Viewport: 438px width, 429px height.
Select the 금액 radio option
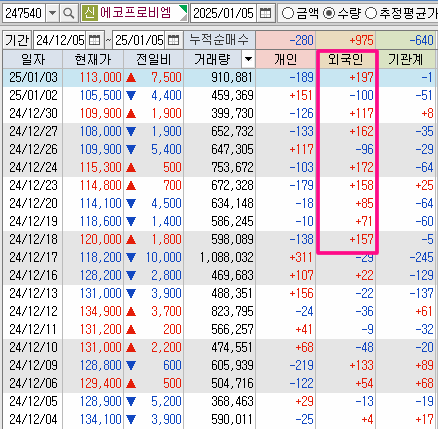(x=288, y=13)
